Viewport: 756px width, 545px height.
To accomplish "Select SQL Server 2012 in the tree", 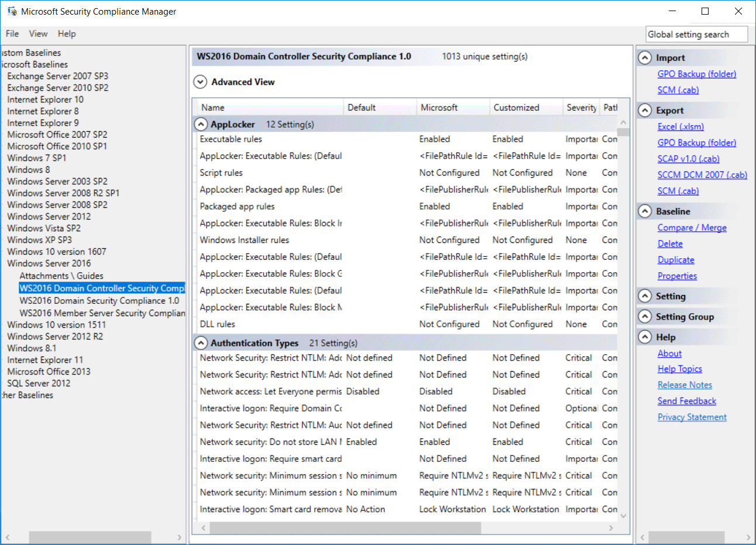I will (x=39, y=383).
